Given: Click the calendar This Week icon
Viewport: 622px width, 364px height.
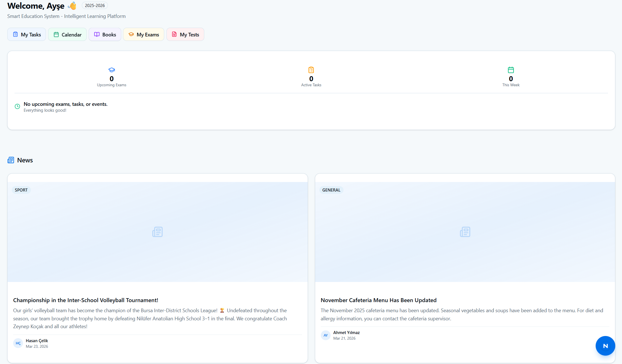Looking at the screenshot, I should tap(511, 70).
